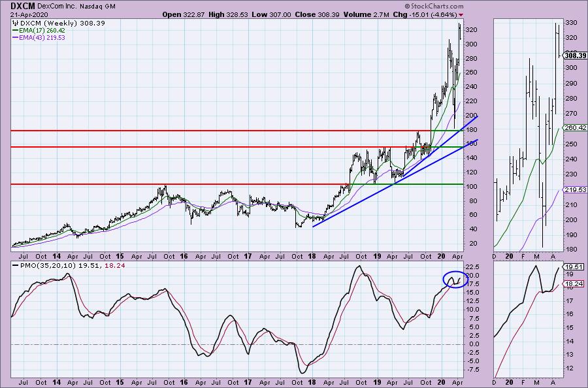The image size is (588, 388).
Task: Click the EMA(43) 219.53 legend entry
Action: [42, 38]
